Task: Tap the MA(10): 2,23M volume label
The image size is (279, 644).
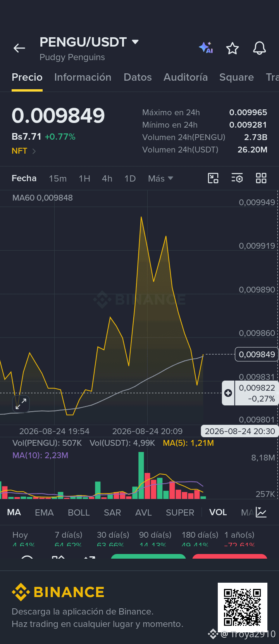Action: pos(40,455)
